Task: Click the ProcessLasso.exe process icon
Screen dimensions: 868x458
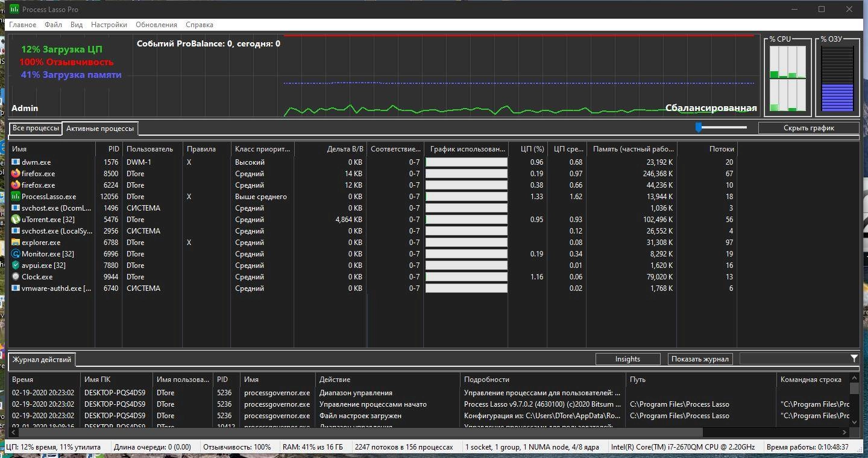Action: (x=16, y=197)
